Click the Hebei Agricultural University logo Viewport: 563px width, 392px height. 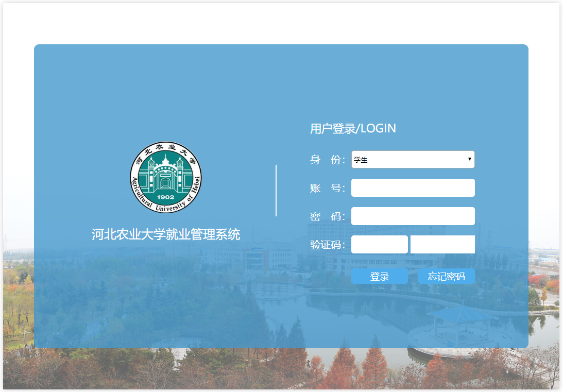point(165,177)
